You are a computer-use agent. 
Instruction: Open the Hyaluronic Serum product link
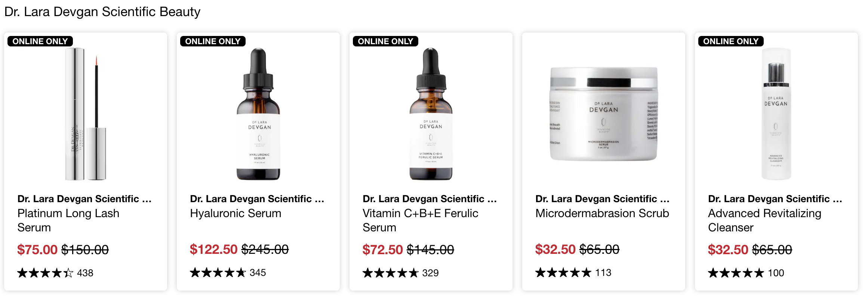tap(236, 213)
